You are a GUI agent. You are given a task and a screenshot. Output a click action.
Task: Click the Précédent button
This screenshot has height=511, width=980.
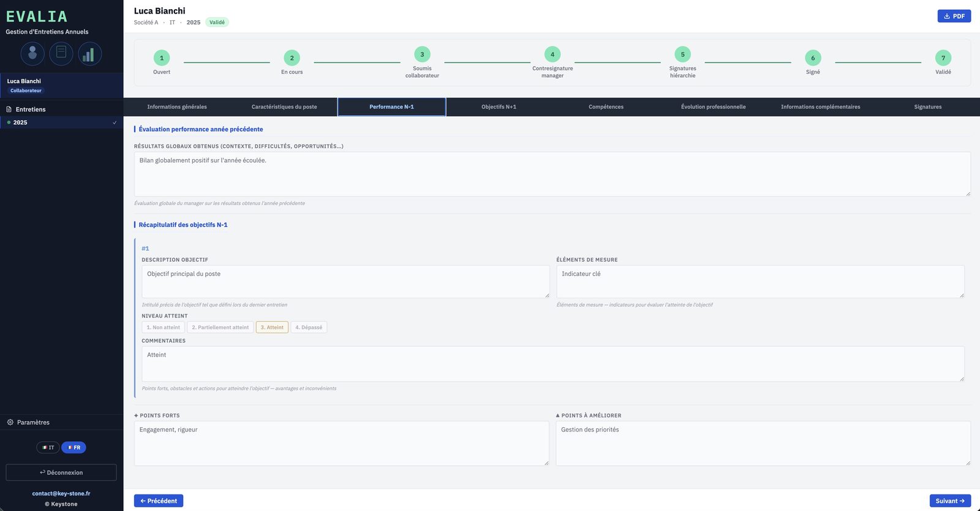click(159, 501)
